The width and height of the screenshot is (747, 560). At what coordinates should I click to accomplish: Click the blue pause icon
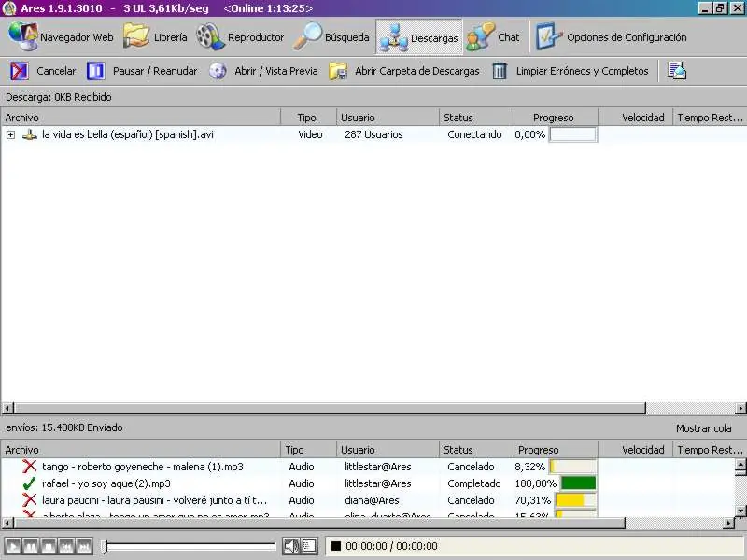point(96,71)
